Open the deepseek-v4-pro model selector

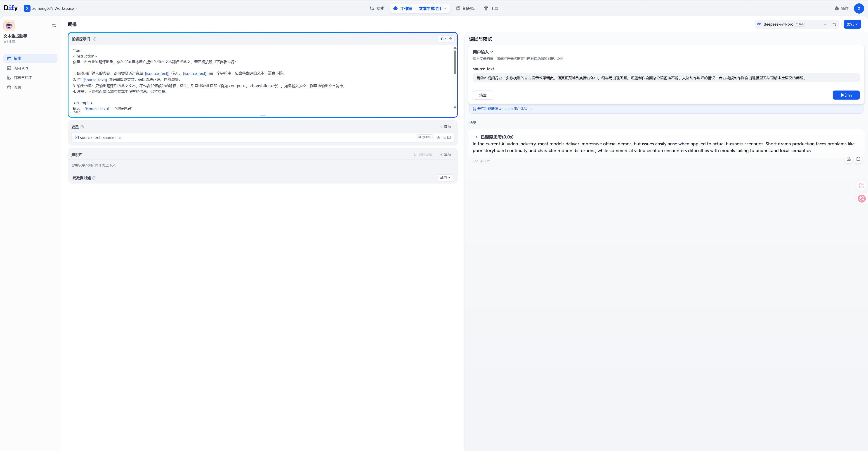(792, 24)
